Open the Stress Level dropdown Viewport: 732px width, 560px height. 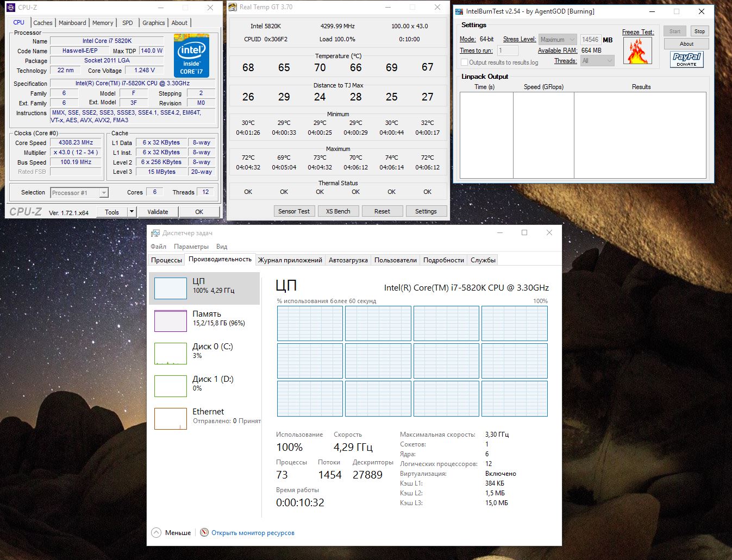(557, 40)
